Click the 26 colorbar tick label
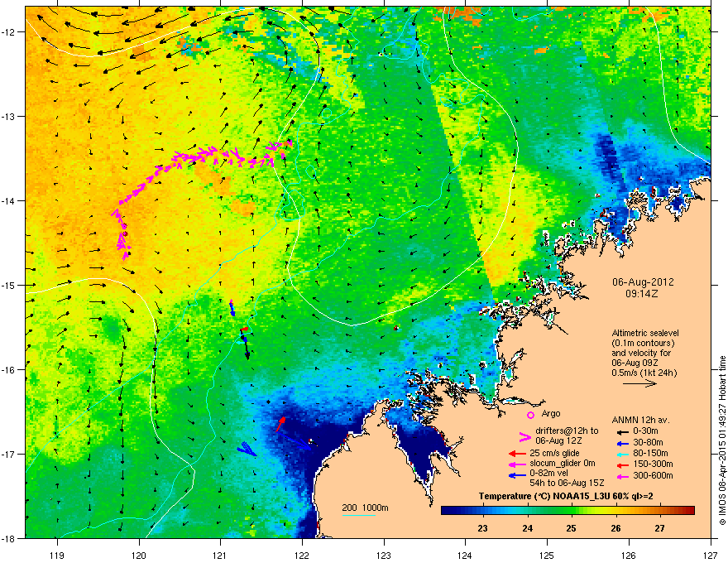The image size is (728, 563). click(x=615, y=528)
